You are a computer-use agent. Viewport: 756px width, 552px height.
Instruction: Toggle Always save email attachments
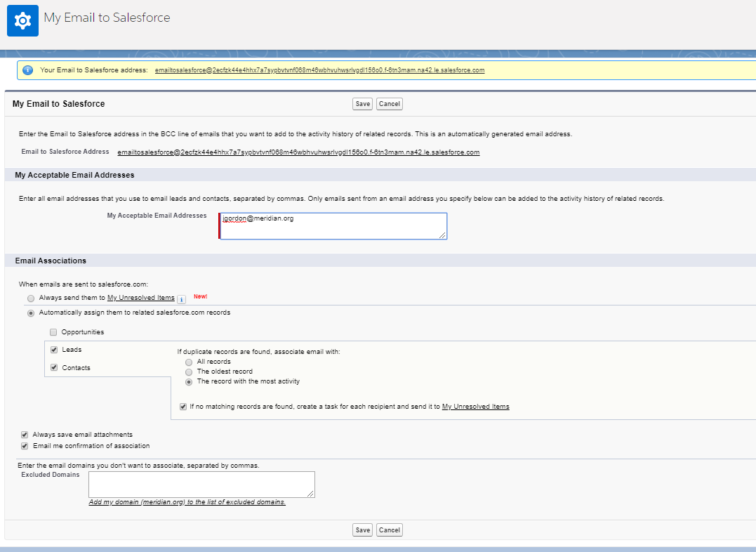(x=25, y=435)
